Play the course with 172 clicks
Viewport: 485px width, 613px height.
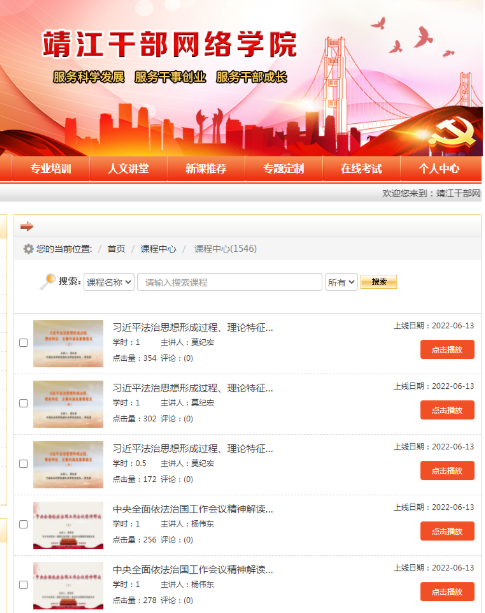447,471
